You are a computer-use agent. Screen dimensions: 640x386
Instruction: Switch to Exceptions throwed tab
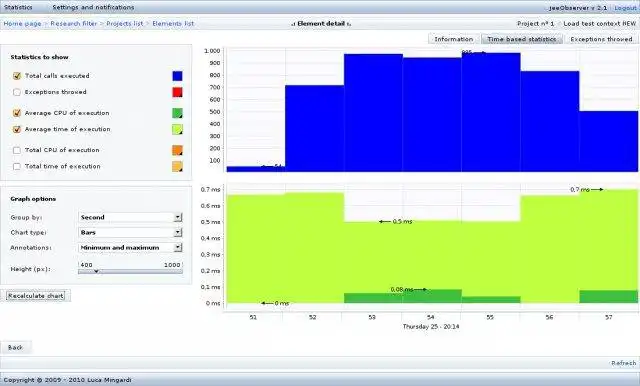tap(601, 39)
